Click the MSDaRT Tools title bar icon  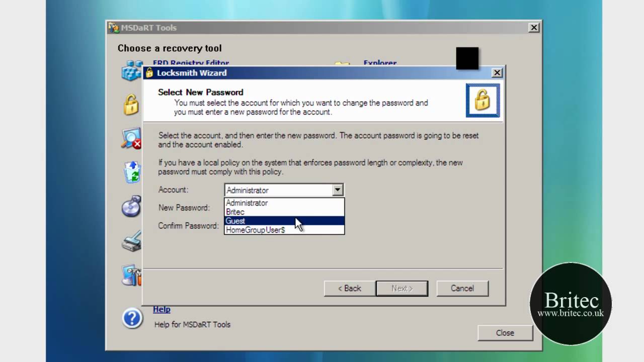pos(114,28)
